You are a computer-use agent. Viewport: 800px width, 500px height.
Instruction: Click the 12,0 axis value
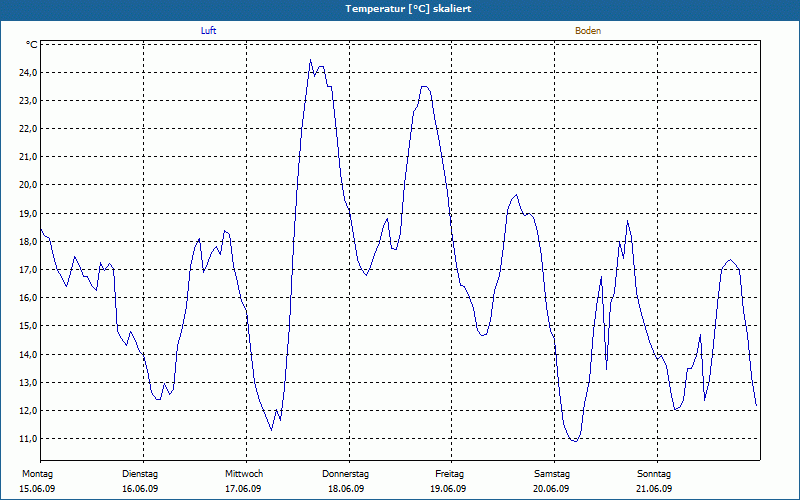(x=28, y=411)
